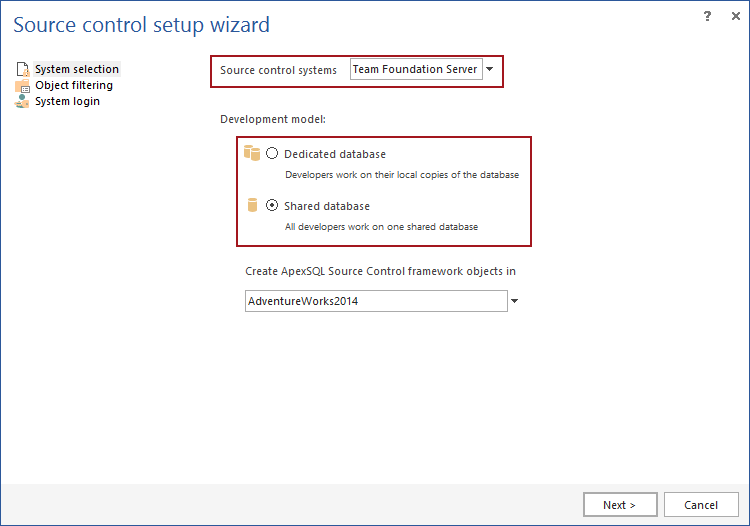Open help with the question mark icon
Viewport: 750px width, 526px height.
click(x=707, y=16)
